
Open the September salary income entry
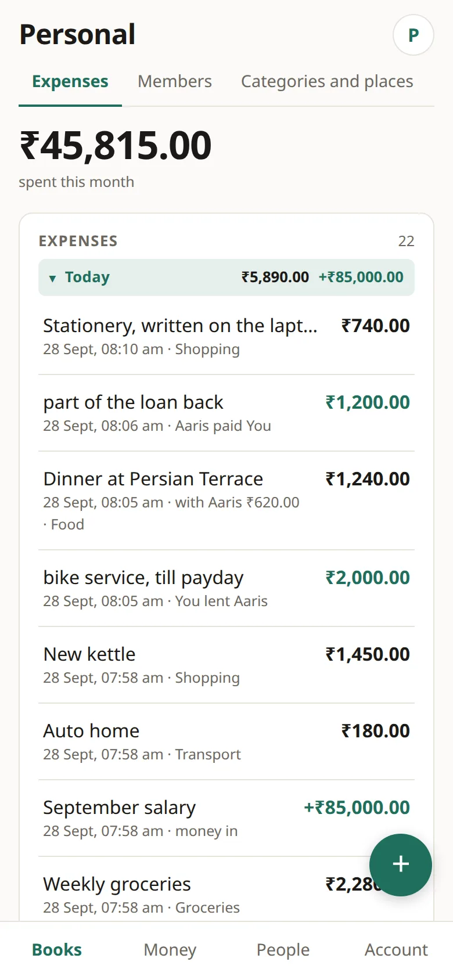(227, 818)
